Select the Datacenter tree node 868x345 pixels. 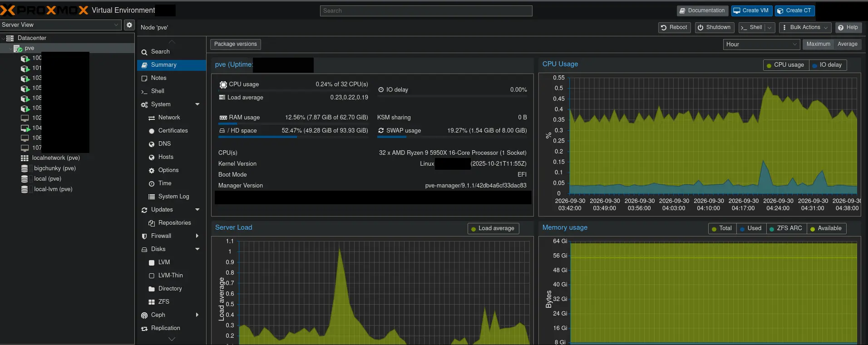point(32,38)
